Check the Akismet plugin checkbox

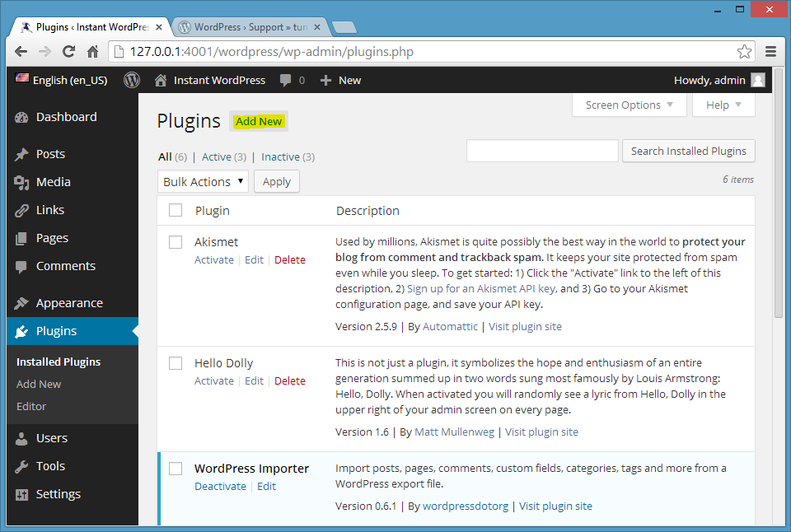[x=176, y=242]
